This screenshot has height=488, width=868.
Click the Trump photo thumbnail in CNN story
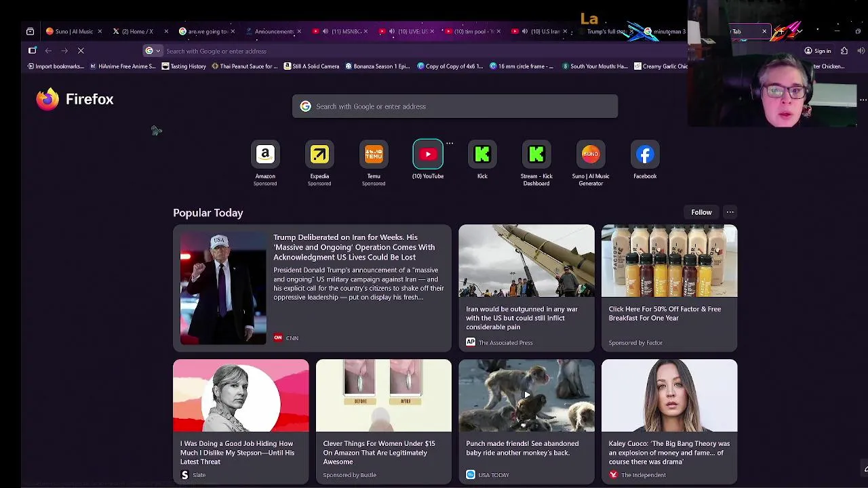pyautogui.click(x=223, y=288)
